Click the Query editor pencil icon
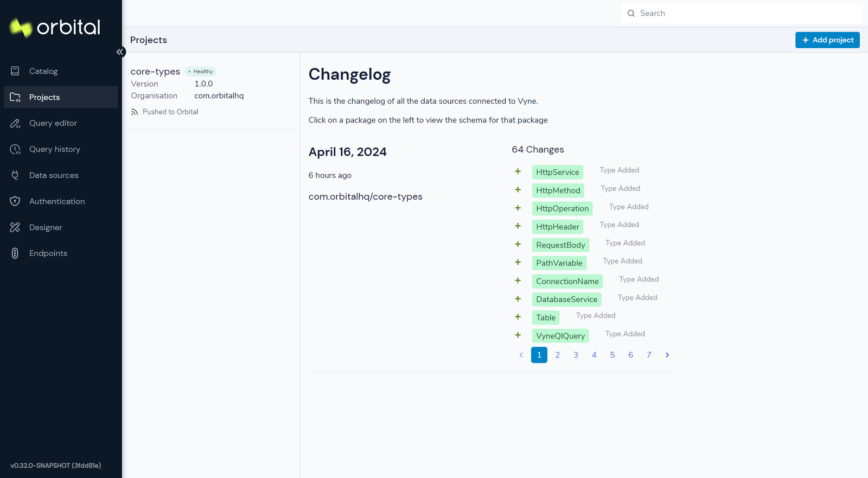The height and width of the screenshot is (478, 868). pos(15,123)
